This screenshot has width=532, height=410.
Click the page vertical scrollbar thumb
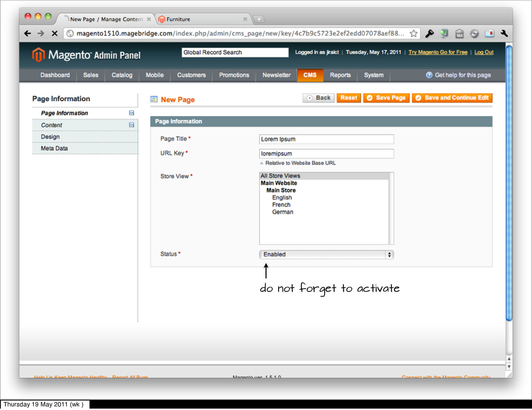509,183
